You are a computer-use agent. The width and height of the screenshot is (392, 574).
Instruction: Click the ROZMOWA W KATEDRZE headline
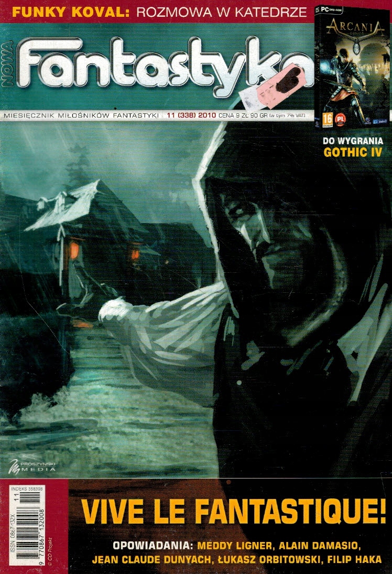(x=222, y=12)
